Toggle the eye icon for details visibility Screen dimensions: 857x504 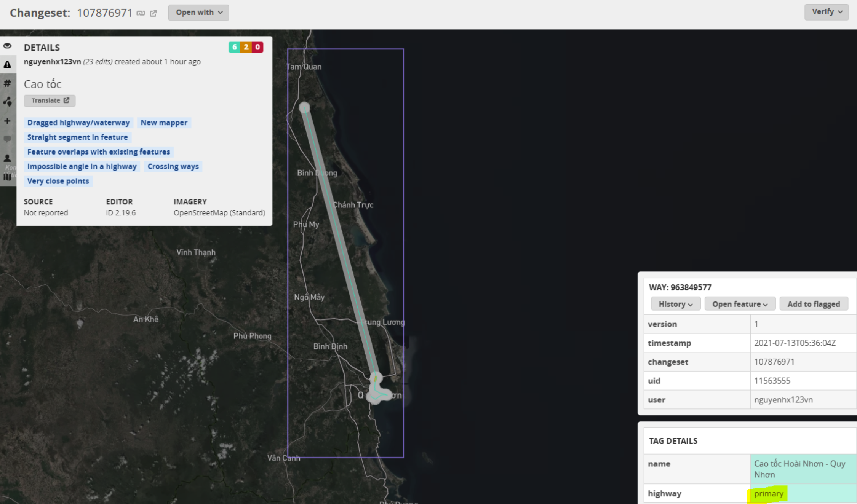click(x=7, y=46)
